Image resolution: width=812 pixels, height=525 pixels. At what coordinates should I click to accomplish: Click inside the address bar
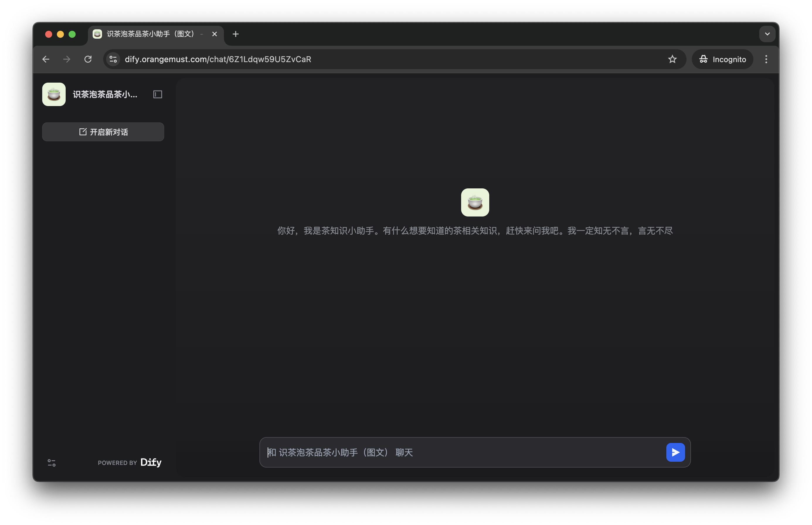point(307,59)
